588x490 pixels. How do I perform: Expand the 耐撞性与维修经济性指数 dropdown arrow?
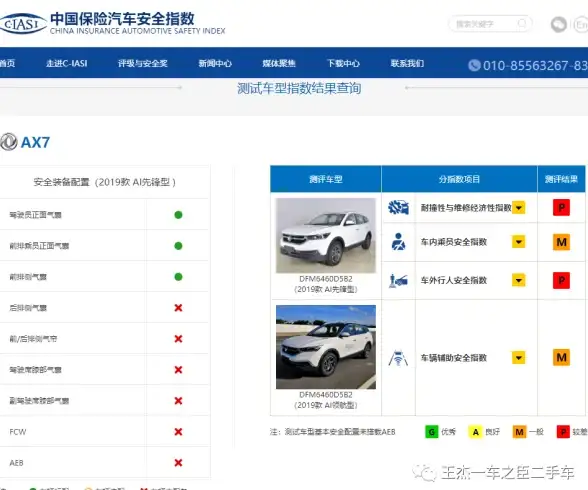[x=519, y=207]
